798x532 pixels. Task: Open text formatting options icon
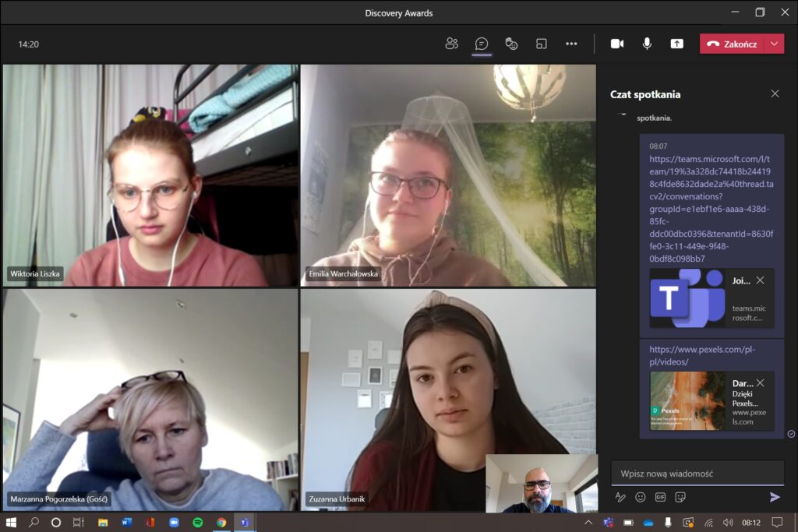tap(620, 497)
